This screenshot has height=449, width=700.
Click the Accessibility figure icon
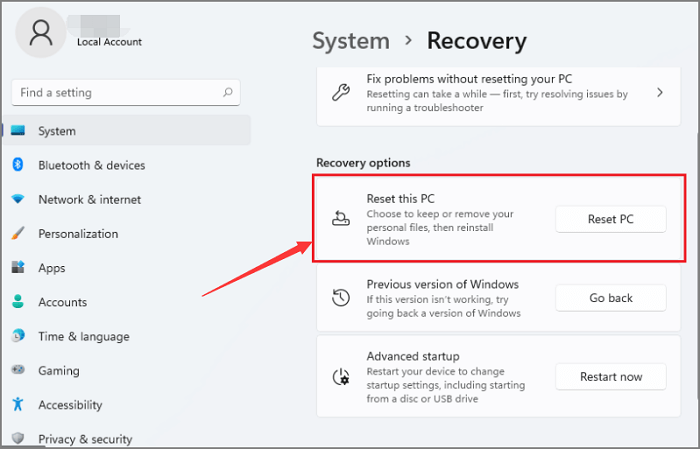point(18,404)
